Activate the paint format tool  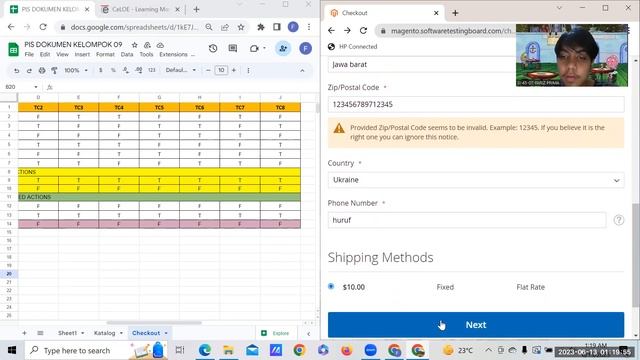[x=54, y=70]
